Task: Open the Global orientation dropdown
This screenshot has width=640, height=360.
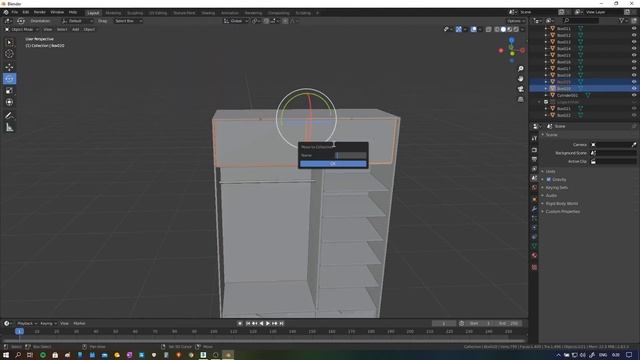Action: tap(236, 21)
